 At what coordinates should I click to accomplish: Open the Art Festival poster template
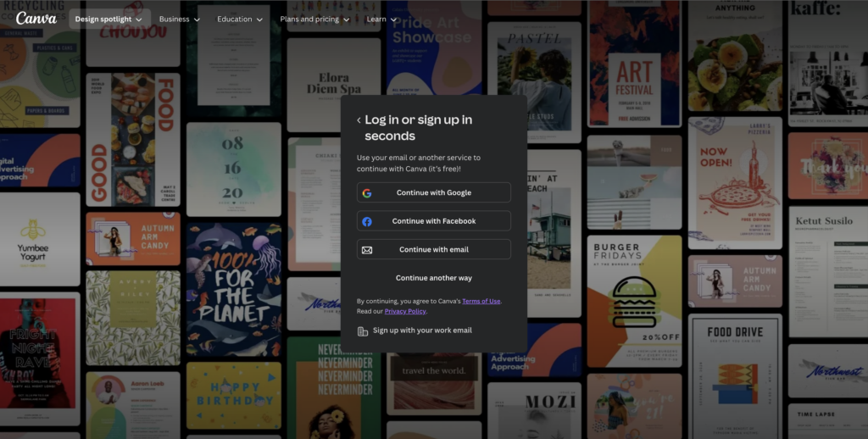634,64
